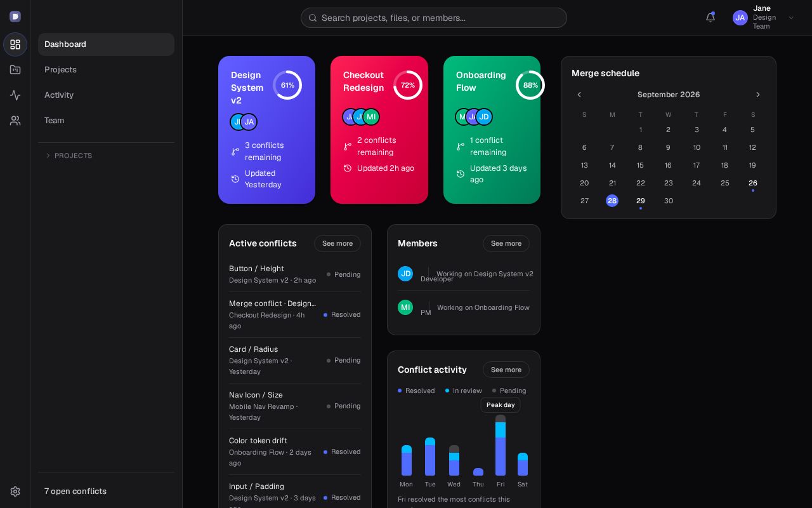Select September 28 on the calendar
The image size is (812, 508).
pyautogui.click(x=612, y=201)
